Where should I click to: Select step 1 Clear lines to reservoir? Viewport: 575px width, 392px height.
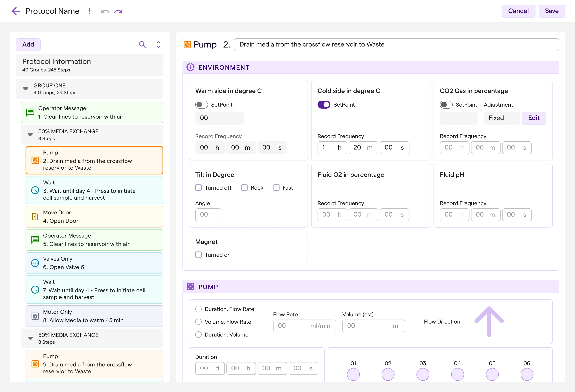[92, 113]
